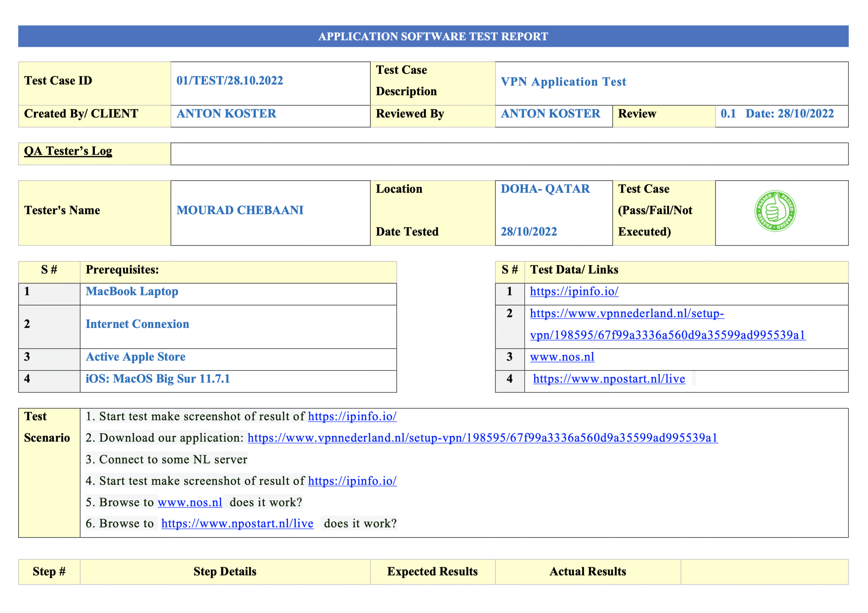
Task: Follow ipinfo.io link in scenario step 1
Action: coord(352,416)
